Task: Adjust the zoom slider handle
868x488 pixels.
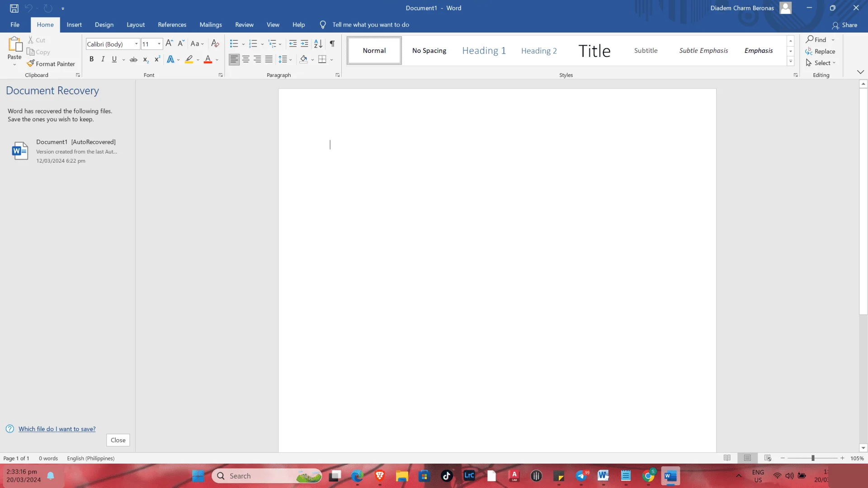Action: (x=813, y=458)
